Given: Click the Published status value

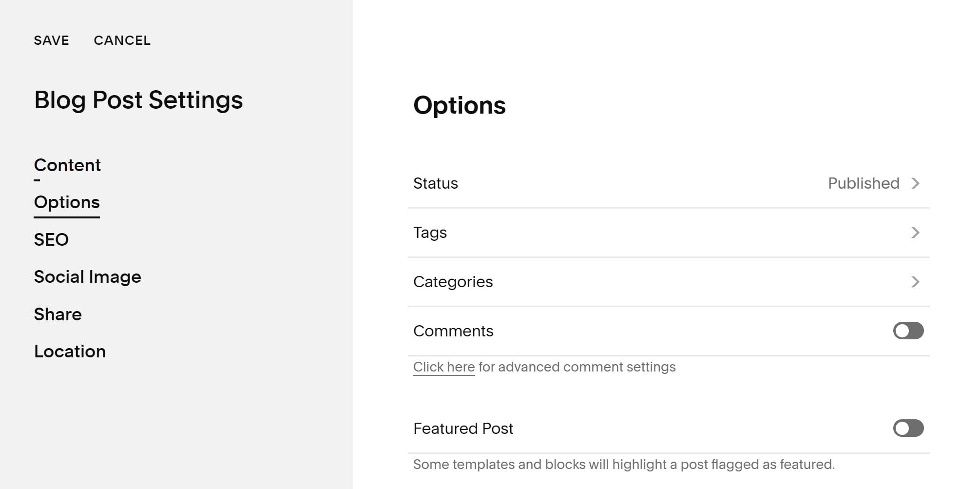Looking at the screenshot, I should point(864,183).
